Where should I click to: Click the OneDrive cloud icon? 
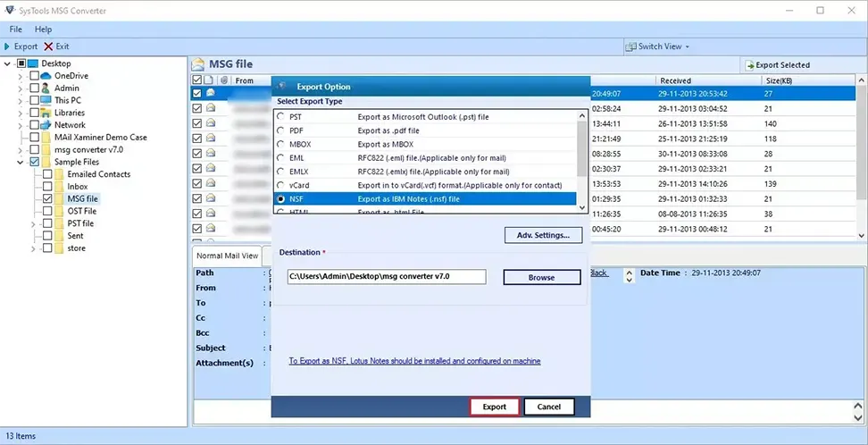(x=46, y=76)
